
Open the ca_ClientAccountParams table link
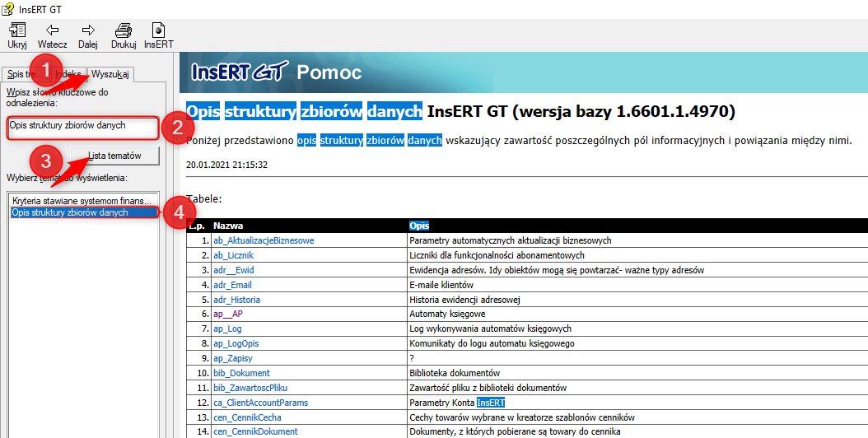pyautogui.click(x=261, y=403)
